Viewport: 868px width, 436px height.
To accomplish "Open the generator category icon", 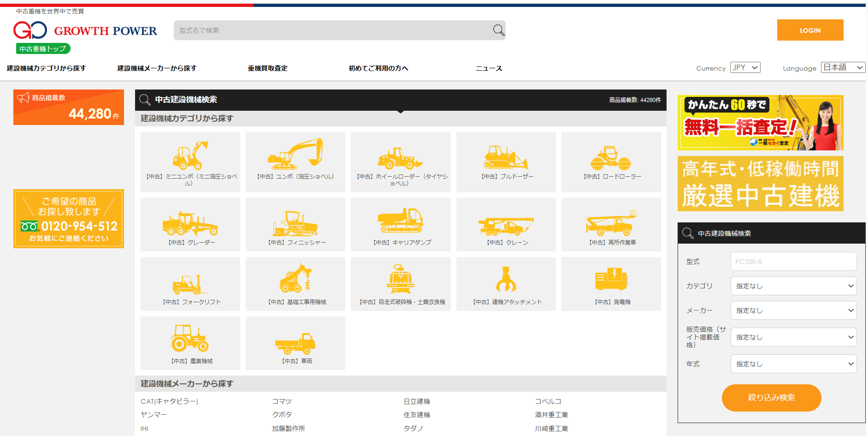I will pos(611,280).
